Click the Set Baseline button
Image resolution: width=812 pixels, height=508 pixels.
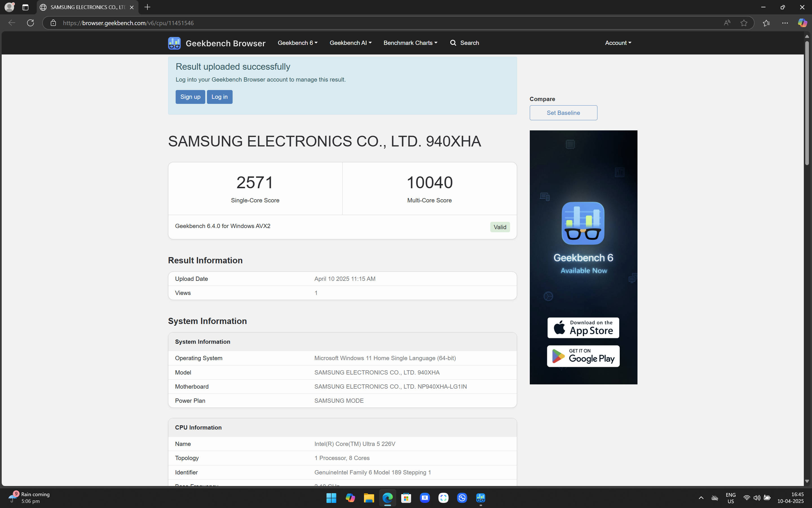(x=563, y=113)
